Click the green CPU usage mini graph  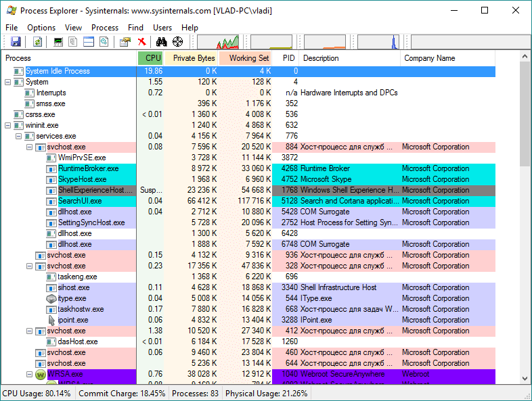[217, 42]
